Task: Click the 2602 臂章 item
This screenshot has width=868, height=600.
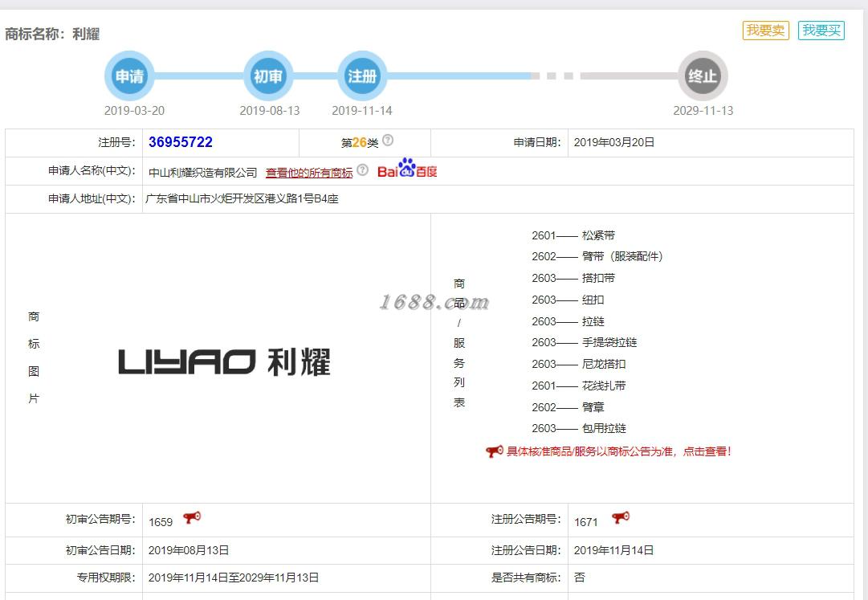Action: (x=568, y=406)
